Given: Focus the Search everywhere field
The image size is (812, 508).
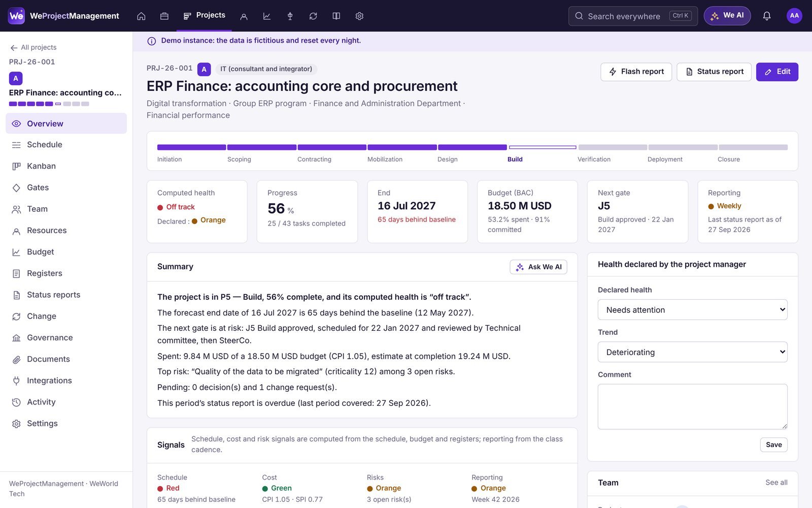Looking at the screenshot, I should pos(633,16).
